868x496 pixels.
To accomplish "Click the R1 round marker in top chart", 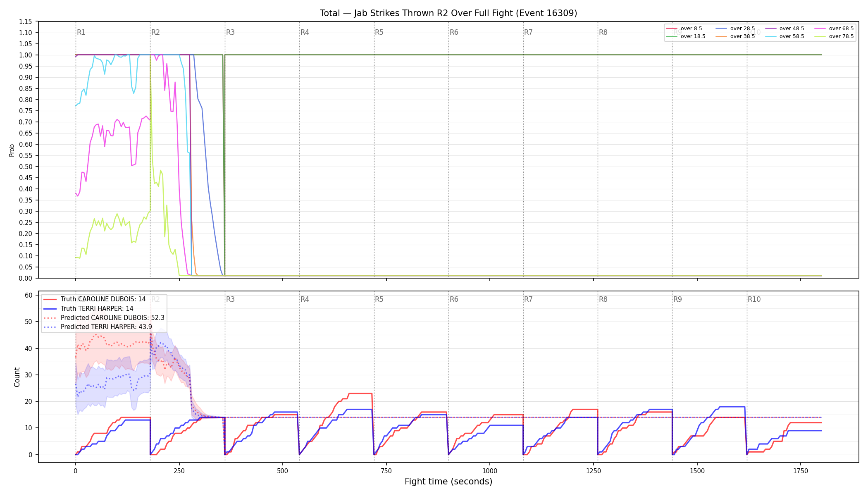I will click(x=81, y=32).
